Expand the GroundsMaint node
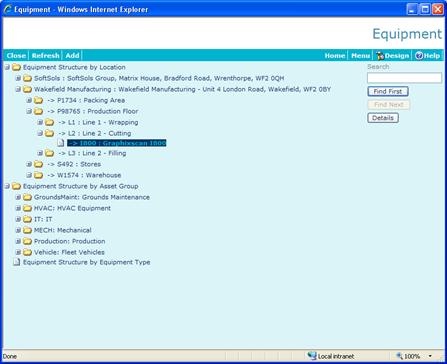This screenshot has width=447, height=364. pos(18,197)
